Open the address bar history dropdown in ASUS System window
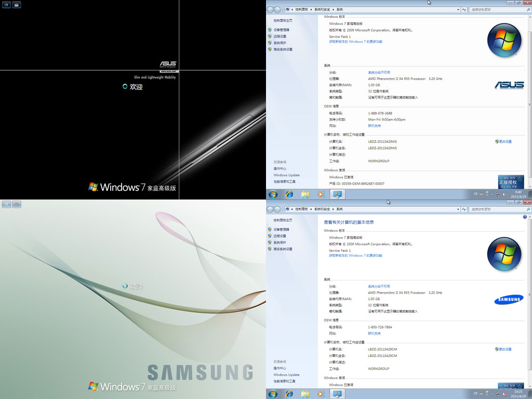This screenshot has width=532, height=399. click(458, 10)
